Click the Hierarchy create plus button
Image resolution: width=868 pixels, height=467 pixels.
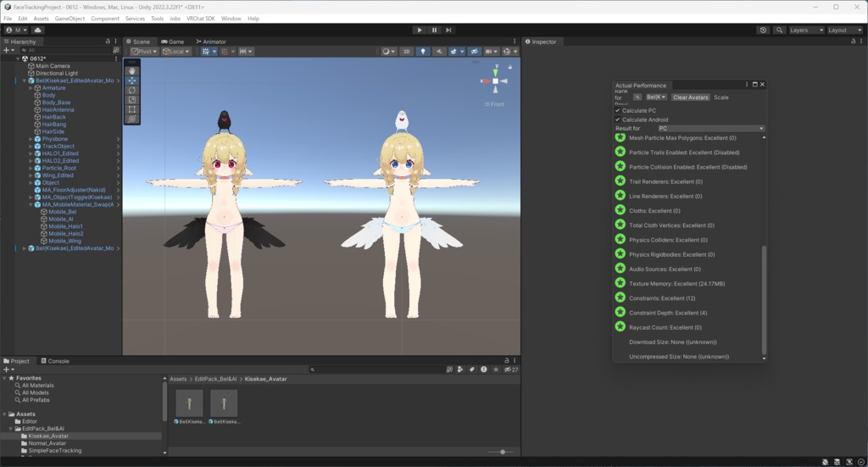pyautogui.click(x=8, y=50)
